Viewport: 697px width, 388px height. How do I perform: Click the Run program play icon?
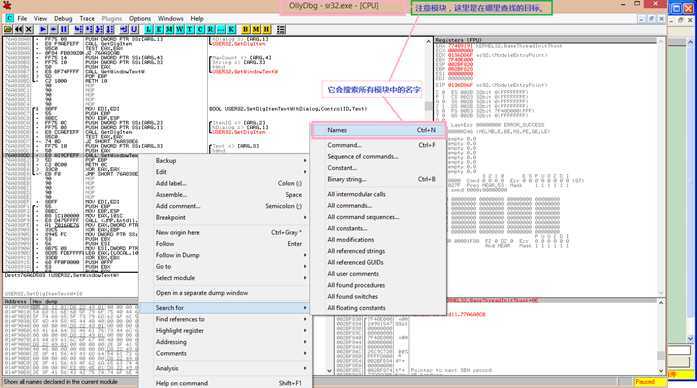[x=43, y=29]
